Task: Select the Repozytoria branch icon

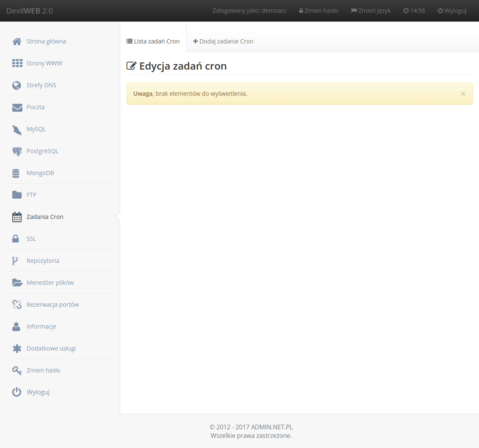Action: click(15, 261)
